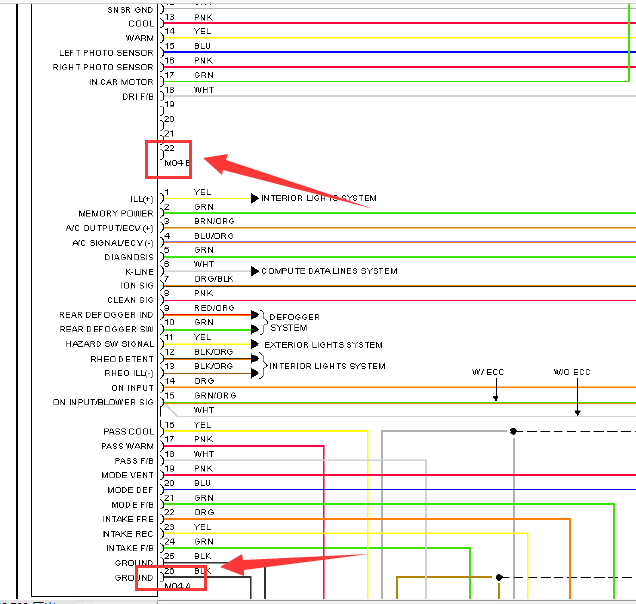Image resolution: width=636 pixels, height=604 pixels.
Task: Select the LEFT PHOTO SENSOR label
Action: click(106, 53)
